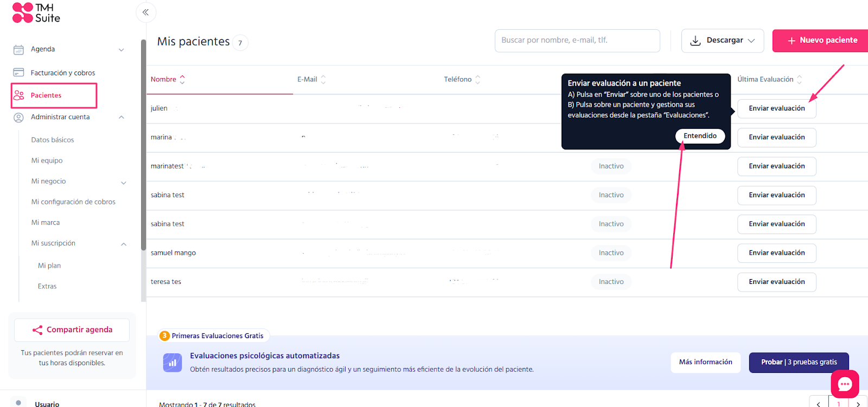
Task: Click Más información button
Action: [x=705, y=363]
